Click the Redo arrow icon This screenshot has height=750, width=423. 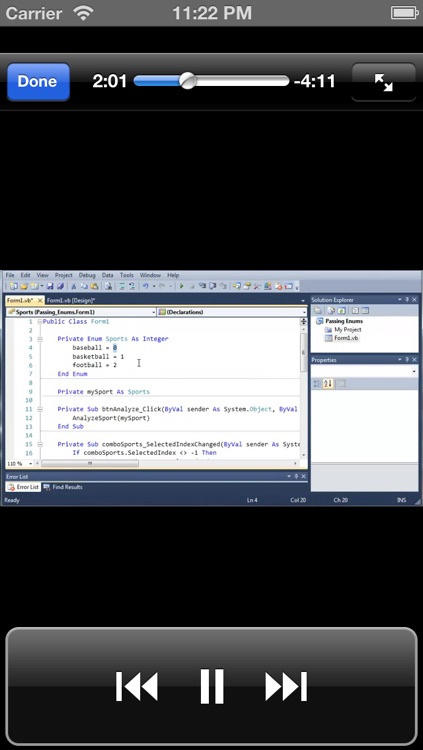point(162,286)
